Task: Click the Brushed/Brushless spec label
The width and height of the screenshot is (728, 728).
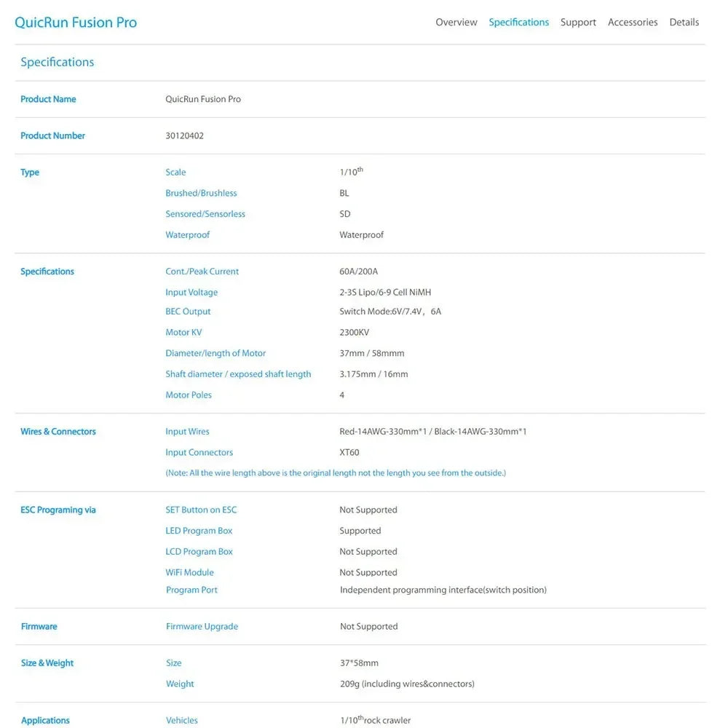Action: [x=201, y=194]
